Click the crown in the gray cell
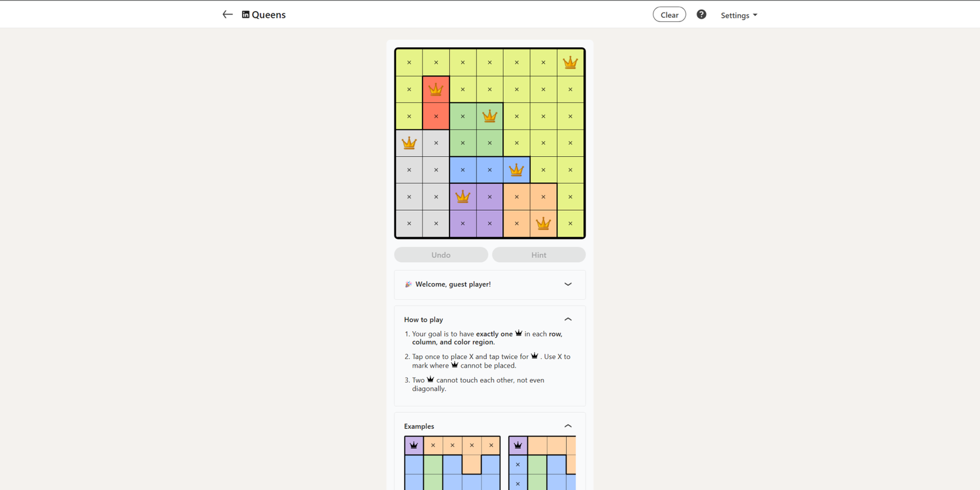Screen dimensions: 980x490 pos(409,143)
